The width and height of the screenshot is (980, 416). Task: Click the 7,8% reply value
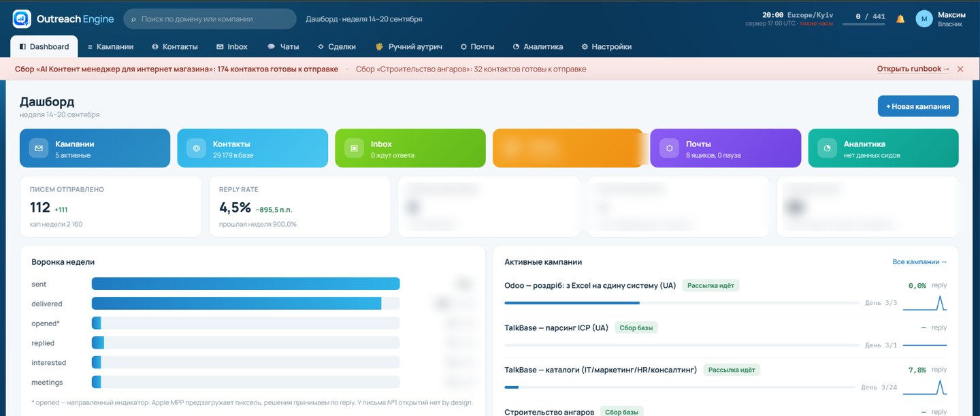click(917, 370)
